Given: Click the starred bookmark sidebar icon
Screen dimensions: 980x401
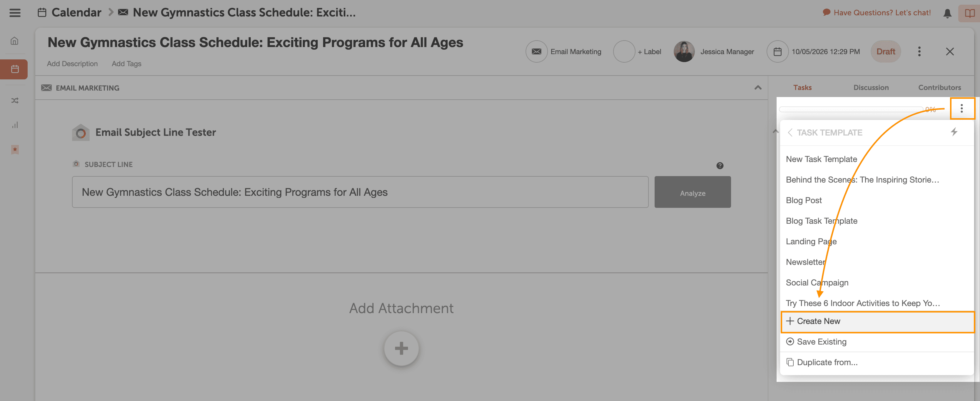Looking at the screenshot, I should (14, 150).
